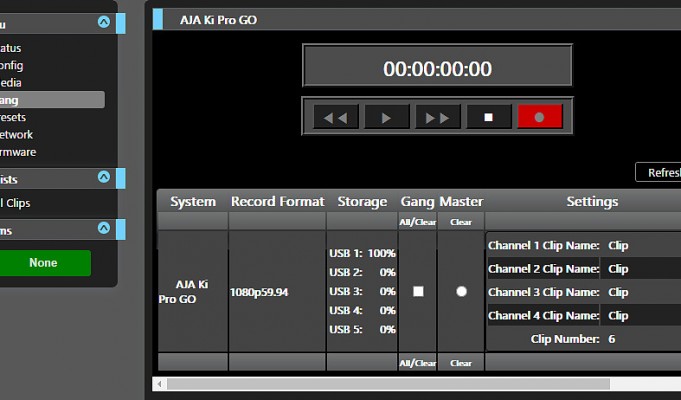Click top Clear in Master column
Screen dimensions: 681x400
coord(461,222)
